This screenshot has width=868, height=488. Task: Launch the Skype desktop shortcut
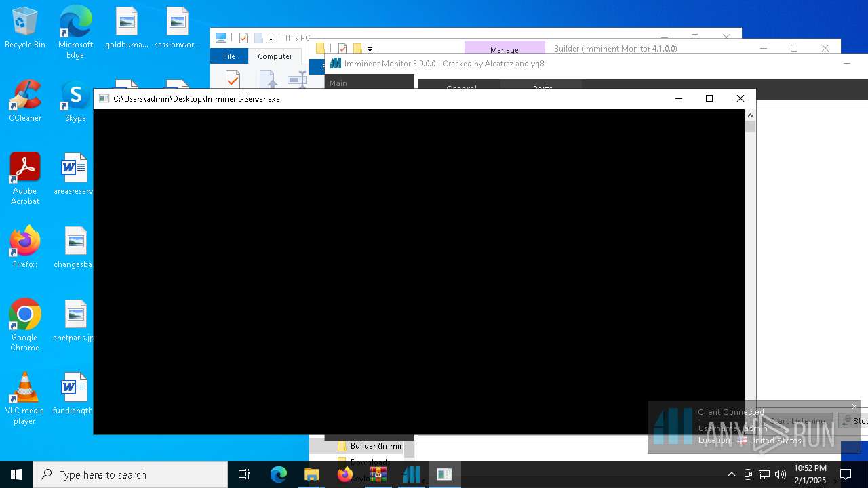click(75, 102)
